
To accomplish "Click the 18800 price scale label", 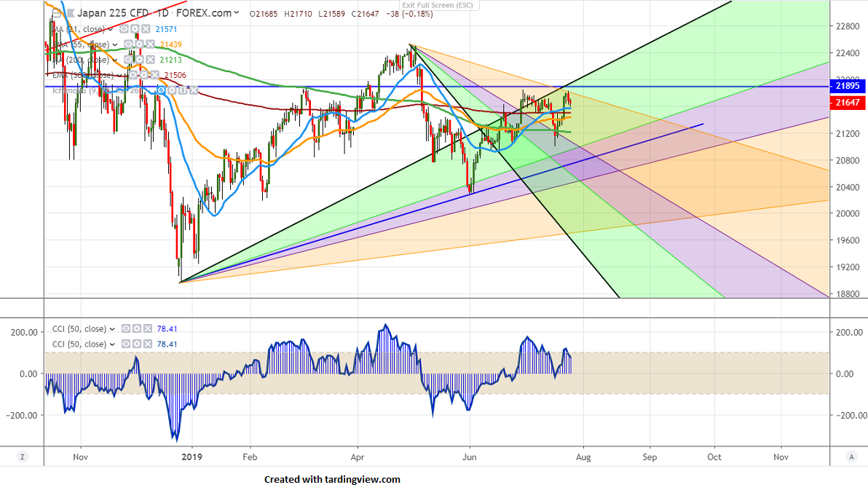I will [x=848, y=294].
